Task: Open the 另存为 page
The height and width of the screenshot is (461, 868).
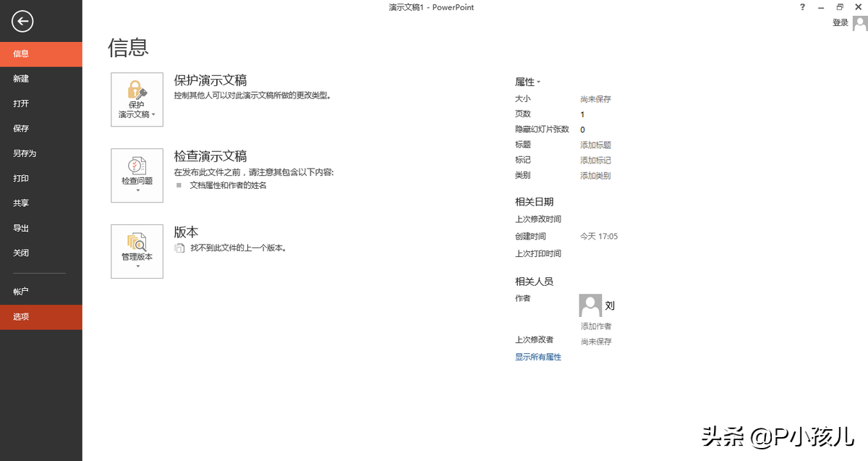Action: pos(41,153)
